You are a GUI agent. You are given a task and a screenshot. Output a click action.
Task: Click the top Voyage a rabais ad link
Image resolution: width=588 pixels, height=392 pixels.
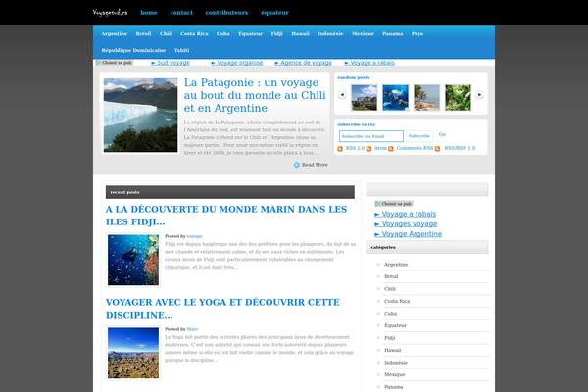(369, 63)
